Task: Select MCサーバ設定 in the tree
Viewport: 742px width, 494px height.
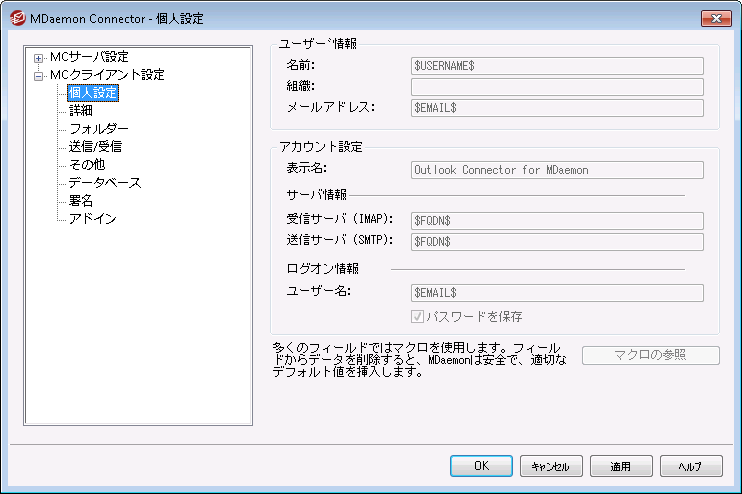Action: point(89,57)
